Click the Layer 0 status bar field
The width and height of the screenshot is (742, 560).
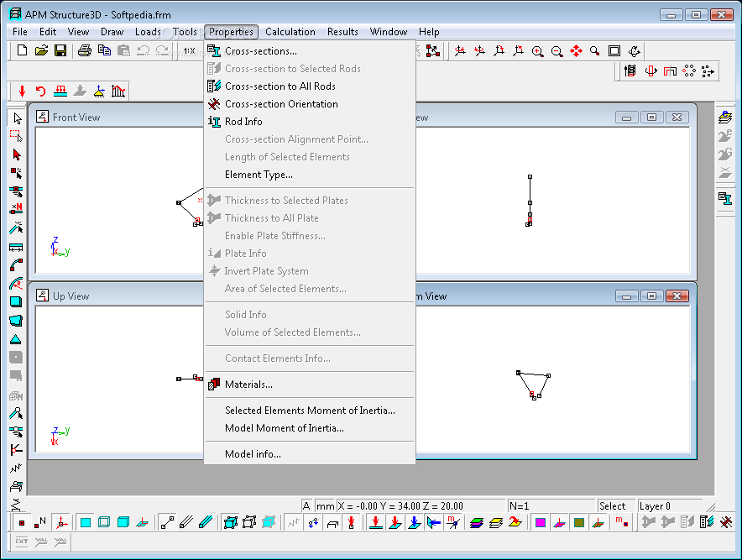click(670, 506)
